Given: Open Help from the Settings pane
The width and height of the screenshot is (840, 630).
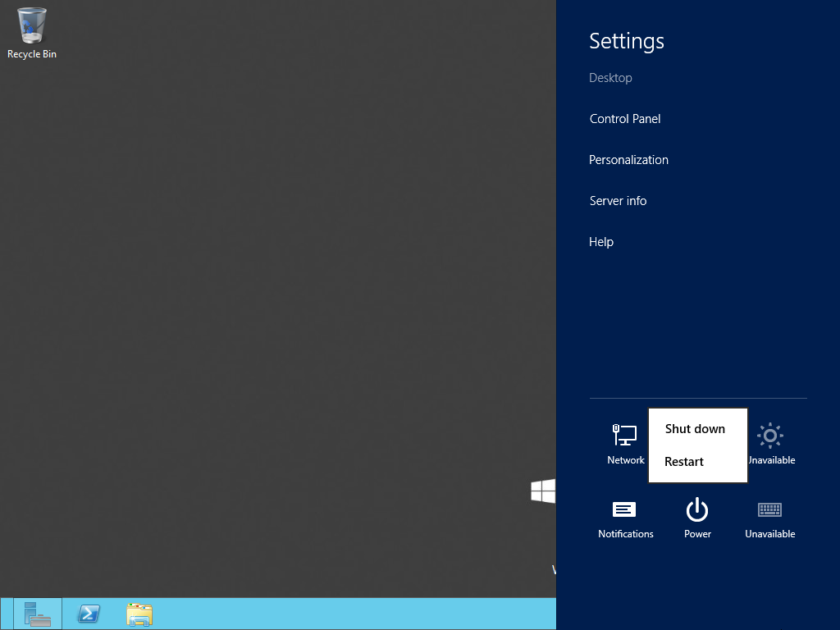Looking at the screenshot, I should (x=600, y=241).
